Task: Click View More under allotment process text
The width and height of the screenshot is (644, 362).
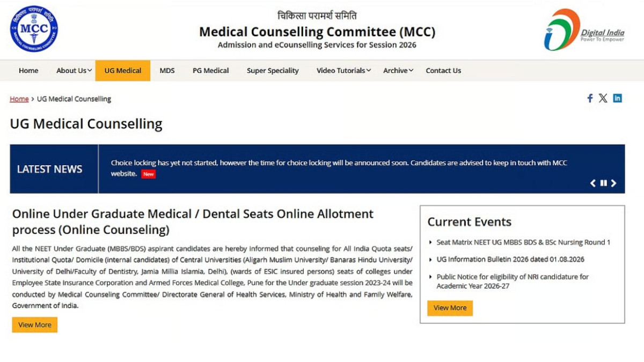Action: point(35,325)
